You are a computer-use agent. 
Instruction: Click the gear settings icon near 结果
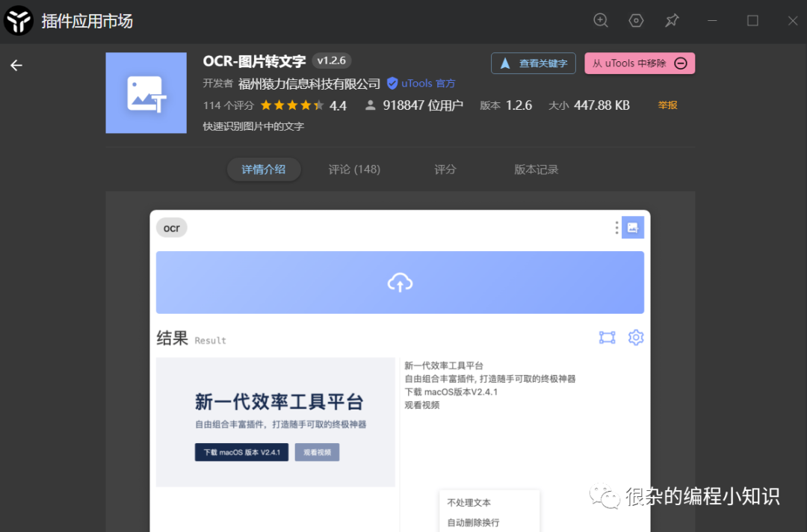(636, 338)
